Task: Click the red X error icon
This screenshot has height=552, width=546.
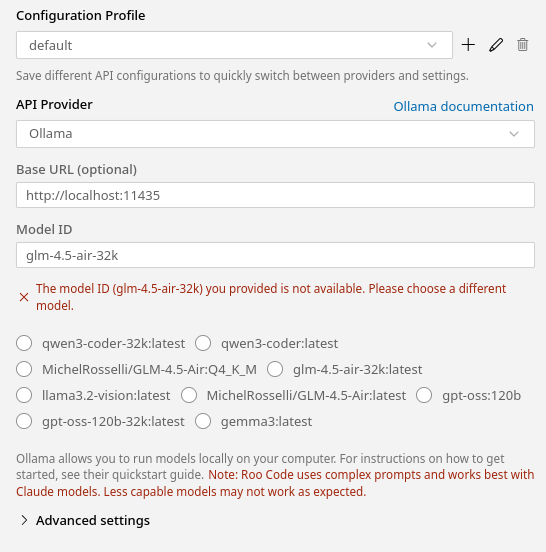Action: [24, 297]
